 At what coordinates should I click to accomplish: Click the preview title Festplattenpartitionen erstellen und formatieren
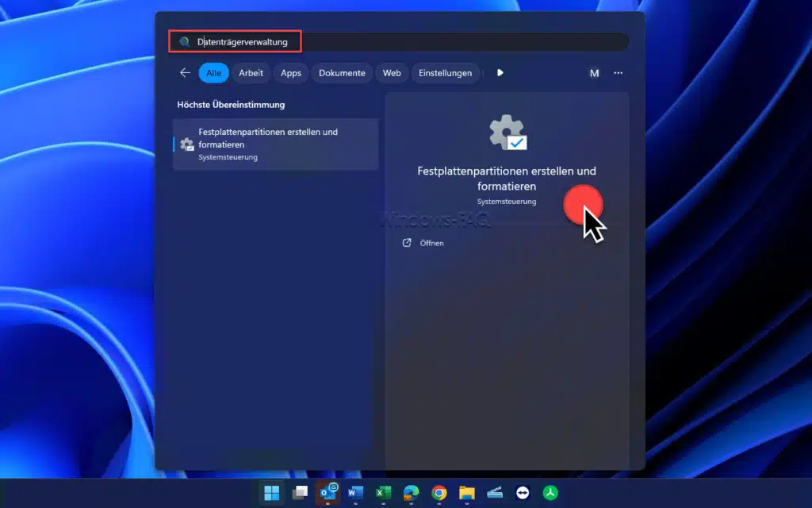pos(507,179)
